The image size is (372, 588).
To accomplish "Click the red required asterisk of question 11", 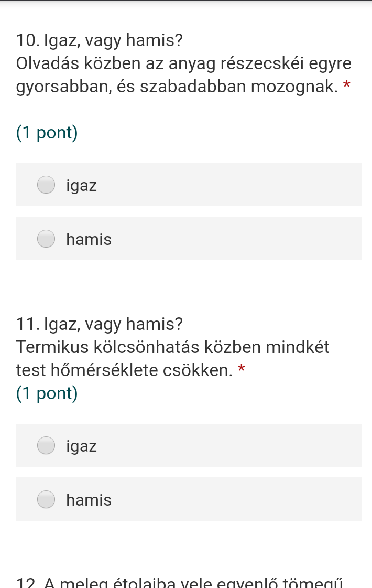I will coord(242,369).
